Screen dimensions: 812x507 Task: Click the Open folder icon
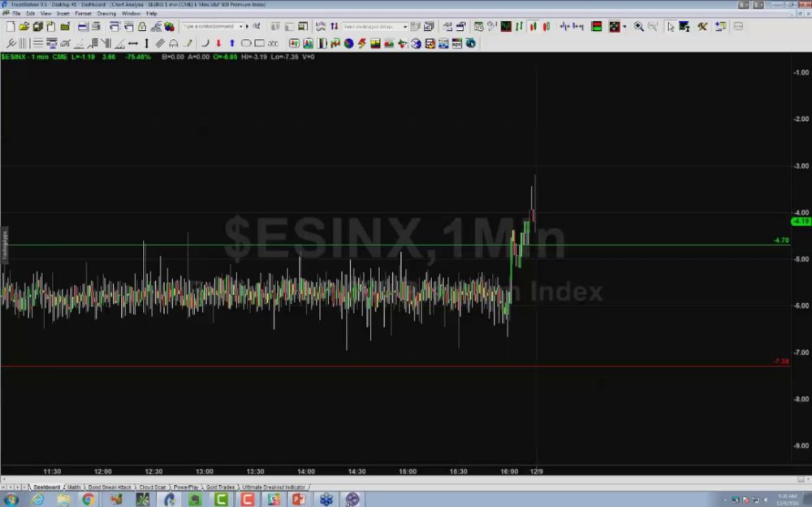(24, 27)
